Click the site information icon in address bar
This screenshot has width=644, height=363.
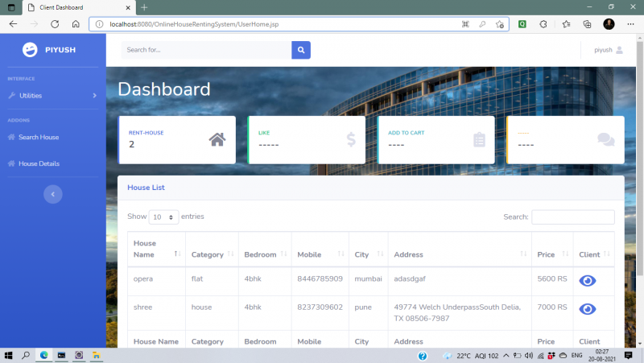[x=99, y=24]
